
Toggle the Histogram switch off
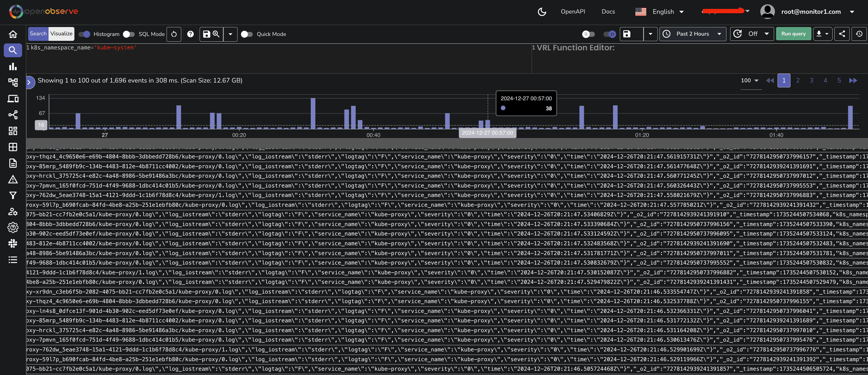click(84, 34)
